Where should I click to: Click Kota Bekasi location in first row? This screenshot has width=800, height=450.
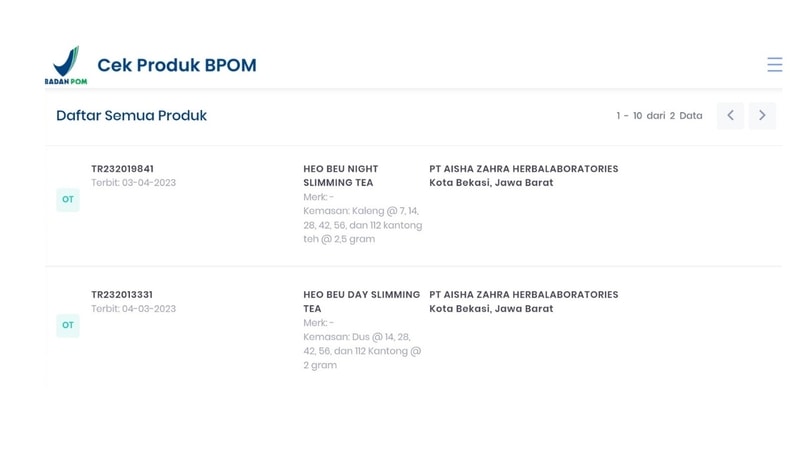[491, 183]
